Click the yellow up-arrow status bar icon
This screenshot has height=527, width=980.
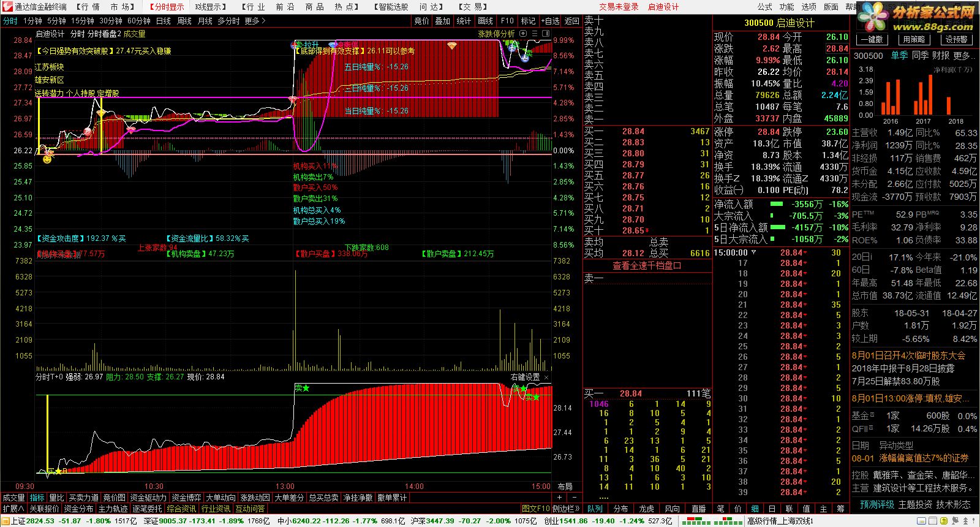point(944,521)
